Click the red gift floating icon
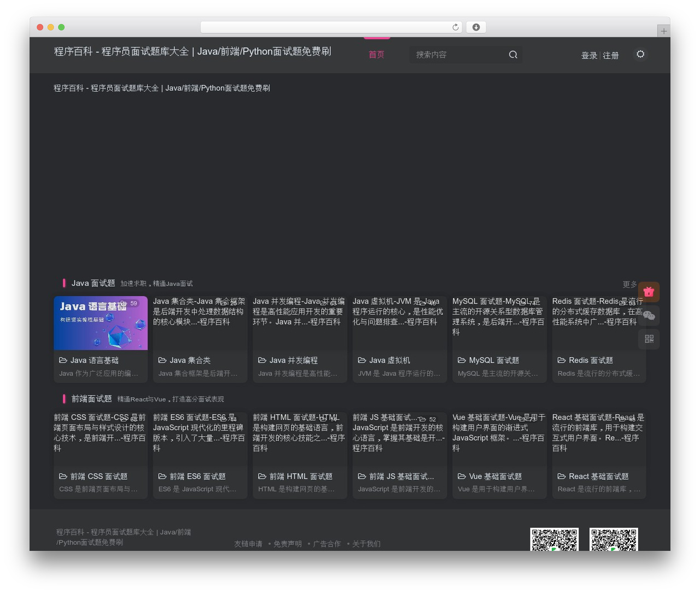 pos(649,292)
